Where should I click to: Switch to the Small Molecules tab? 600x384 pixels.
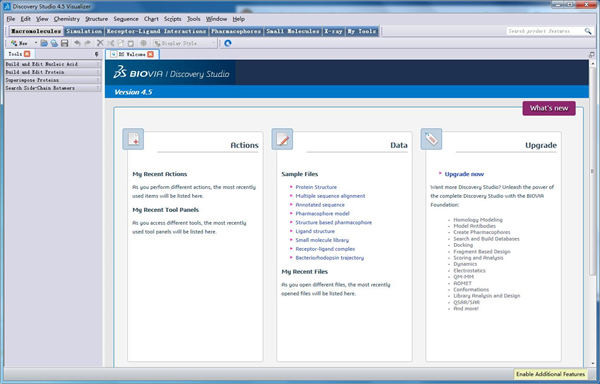[x=293, y=31]
